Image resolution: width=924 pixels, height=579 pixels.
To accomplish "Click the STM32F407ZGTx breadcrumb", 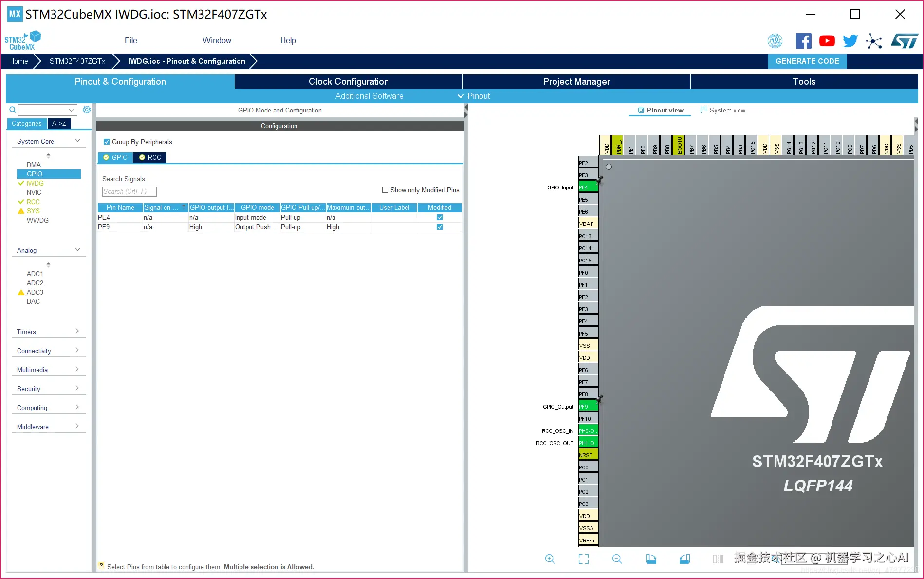I will 77,61.
